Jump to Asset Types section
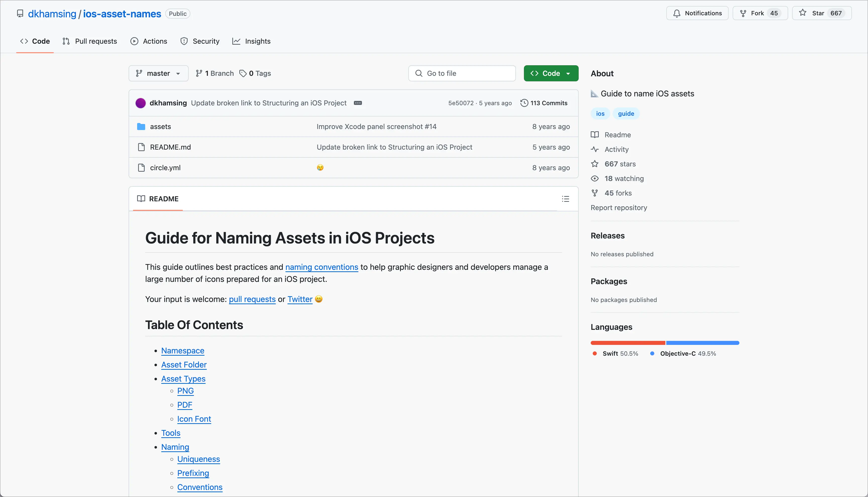Image resolution: width=868 pixels, height=497 pixels. pos(183,379)
